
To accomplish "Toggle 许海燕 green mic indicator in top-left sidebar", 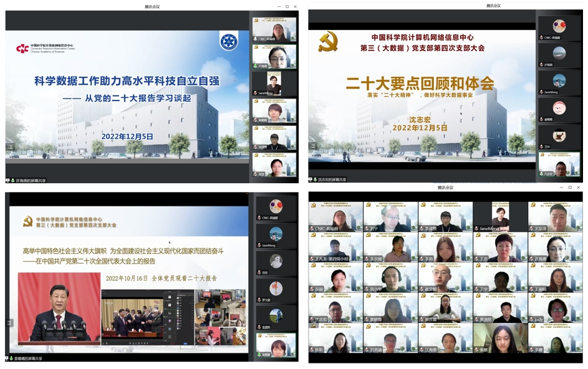I will click(x=256, y=65).
